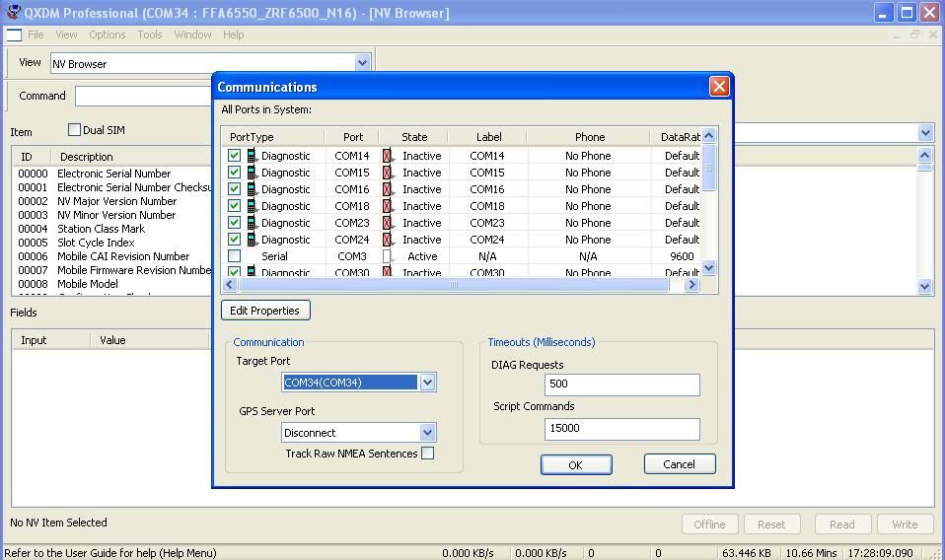
Task: Click the red inactive state icon for COM14
Action: click(388, 156)
